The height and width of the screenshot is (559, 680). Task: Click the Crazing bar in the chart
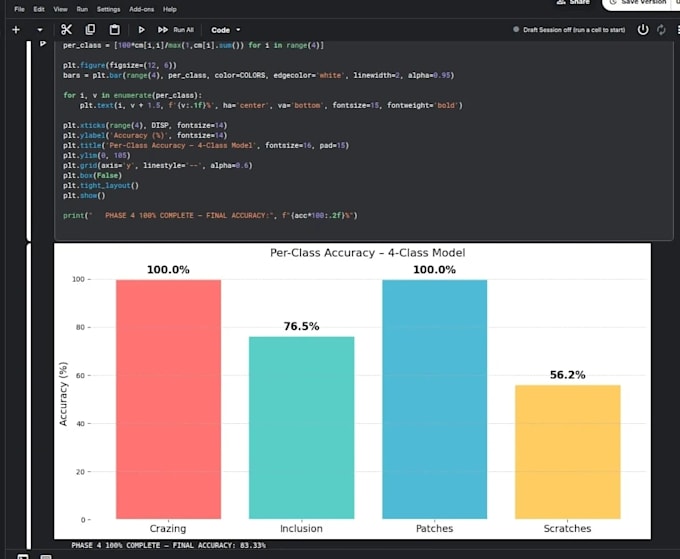(168, 399)
